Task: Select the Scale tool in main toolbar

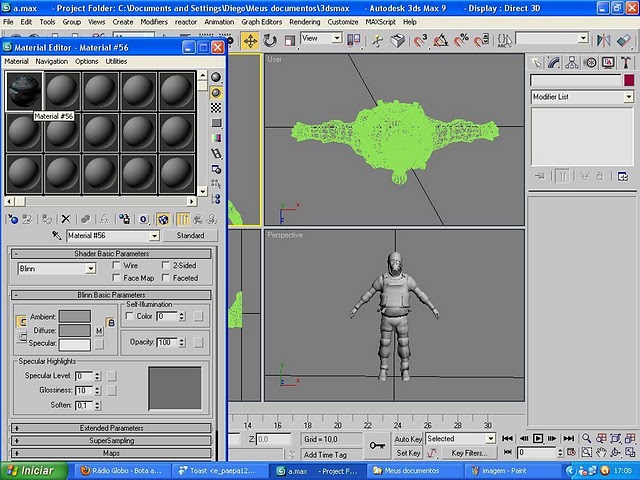Action: point(289,41)
